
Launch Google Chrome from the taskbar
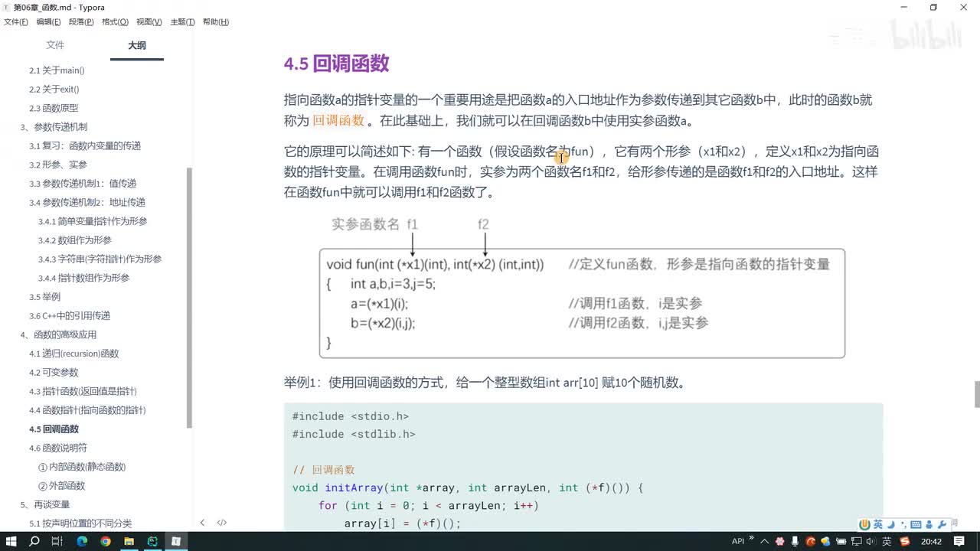tap(106, 541)
